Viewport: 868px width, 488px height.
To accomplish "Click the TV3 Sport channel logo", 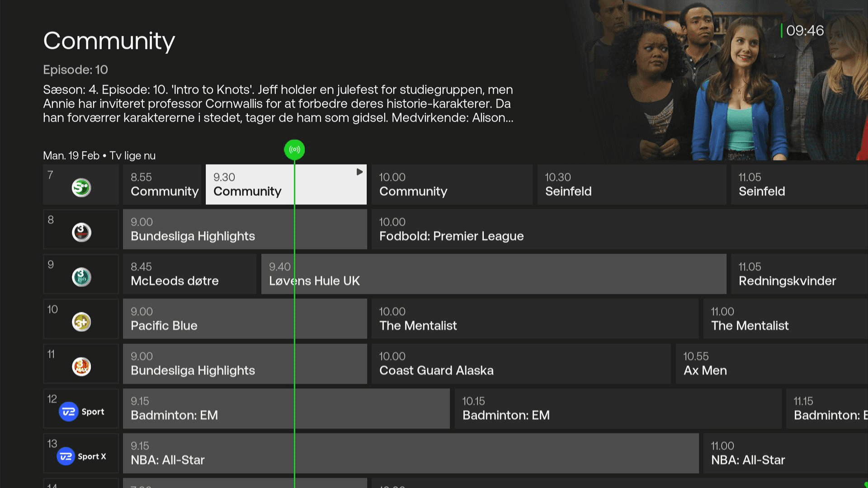I will click(x=80, y=232).
